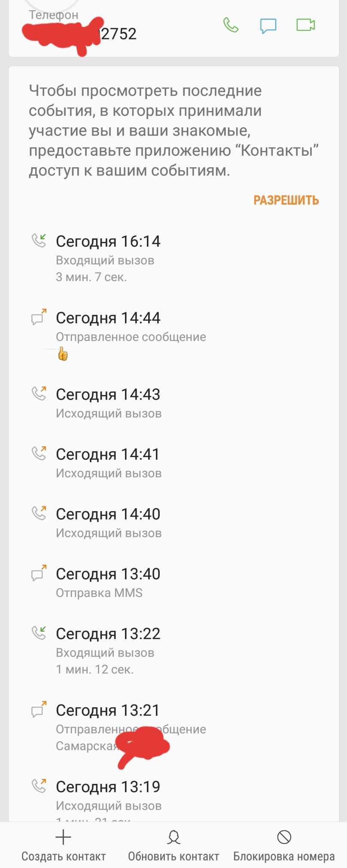347x868 pixels.
Task: Select the Создать контакт label
Action: pyautogui.click(x=64, y=856)
